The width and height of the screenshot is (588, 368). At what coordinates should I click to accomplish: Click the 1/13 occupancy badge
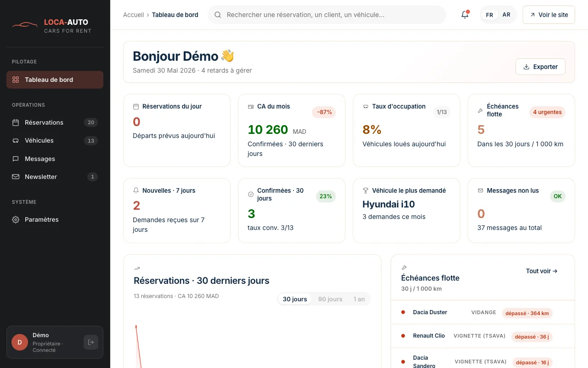click(x=442, y=112)
